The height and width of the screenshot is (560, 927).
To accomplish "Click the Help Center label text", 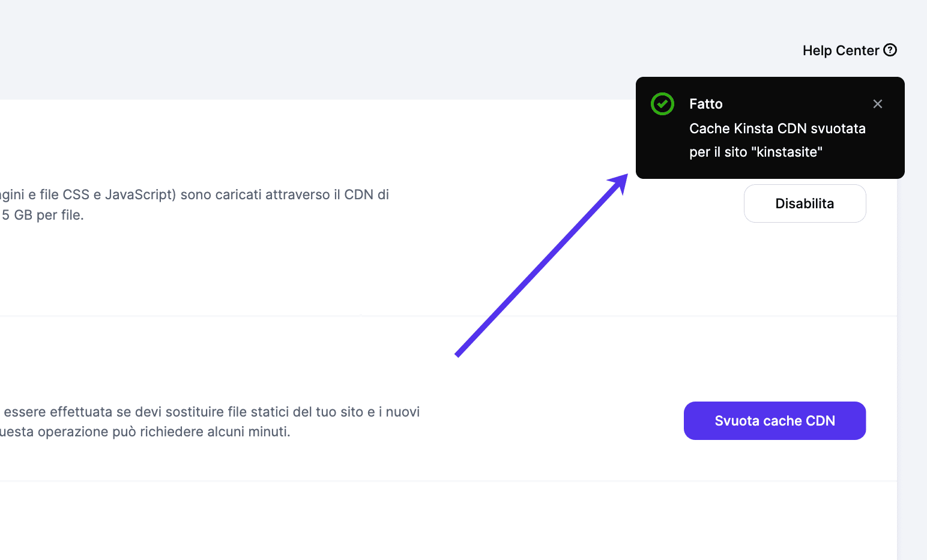I will point(841,50).
